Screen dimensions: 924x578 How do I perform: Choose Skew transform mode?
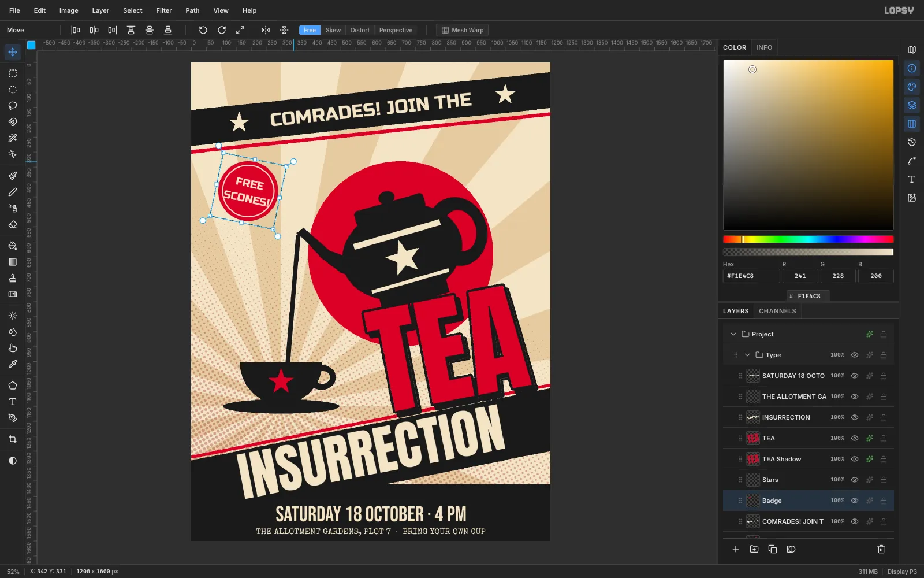point(333,30)
